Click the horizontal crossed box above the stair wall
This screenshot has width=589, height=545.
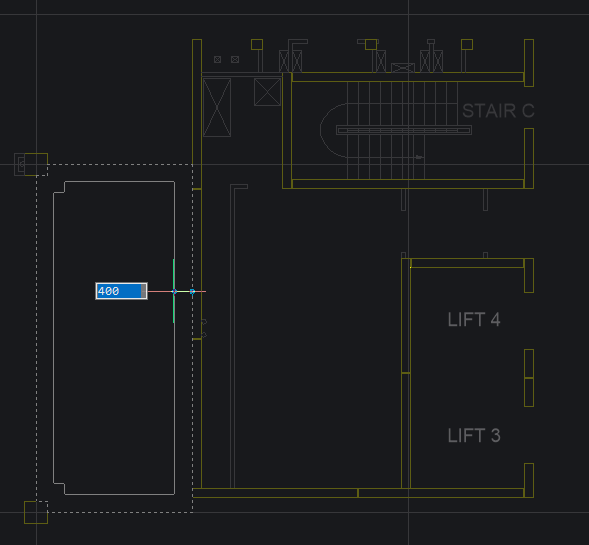click(403, 68)
